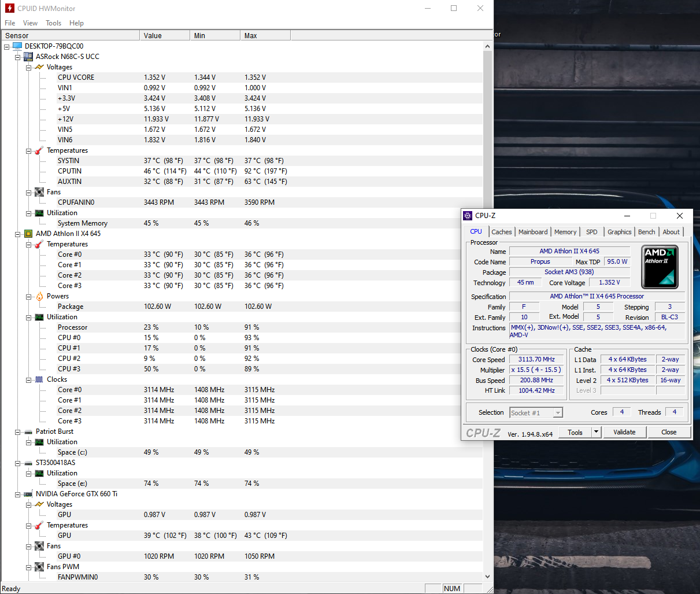The image size is (700, 594).
Task: Switch to the Mainboard tab in CPU-Z
Action: coord(532,232)
